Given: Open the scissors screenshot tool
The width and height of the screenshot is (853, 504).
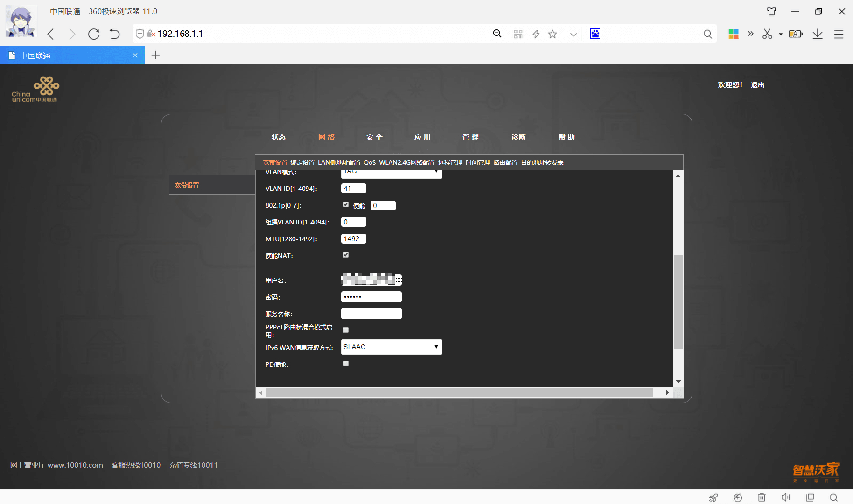Looking at the screenshot, I should point(768,34).
